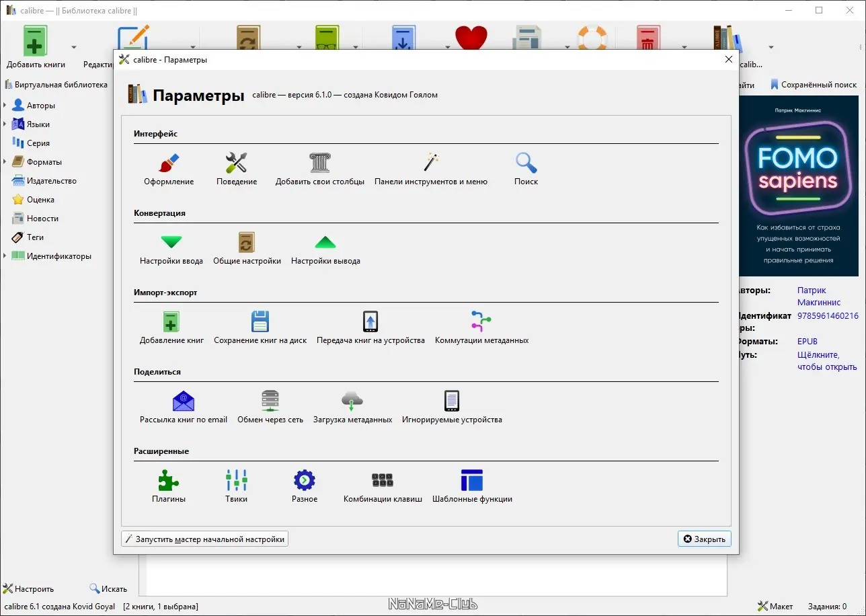Open Обмен через сеть sharing settings

click(x=270, y=408)
